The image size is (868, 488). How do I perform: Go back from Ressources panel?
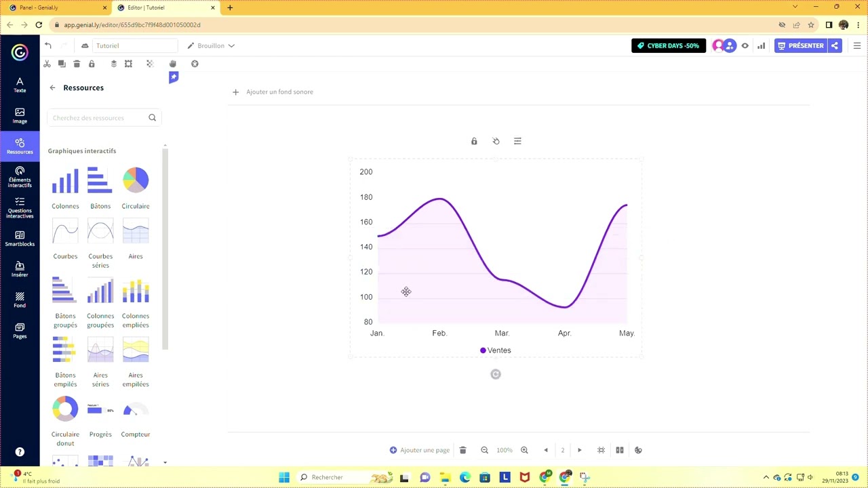click(x=52, y=87)
